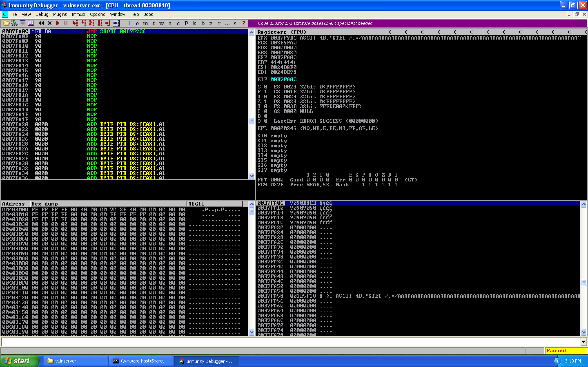Click the Close program X icon
This screenshot has width=588, height=367.
point(50,23)
